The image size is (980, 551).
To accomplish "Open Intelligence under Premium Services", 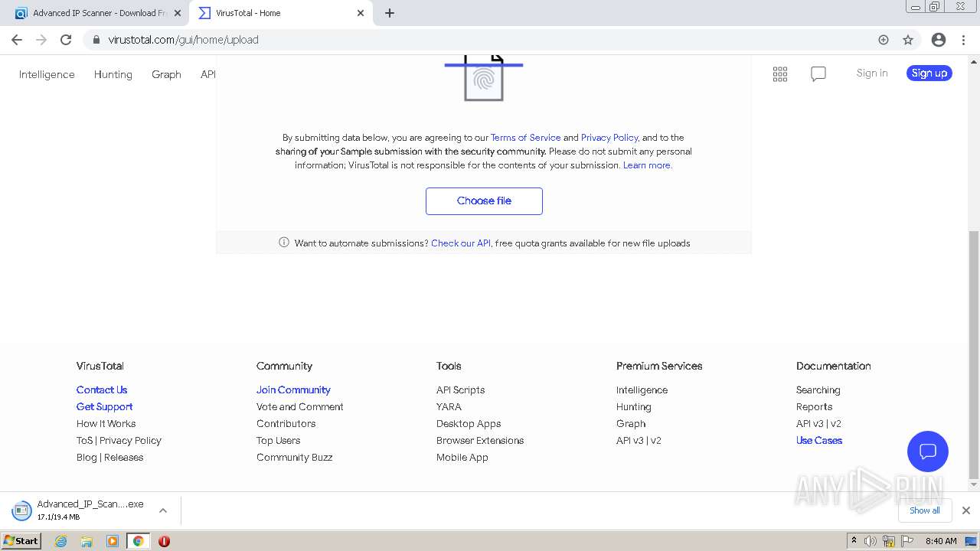I will click(x=642, y=390).
